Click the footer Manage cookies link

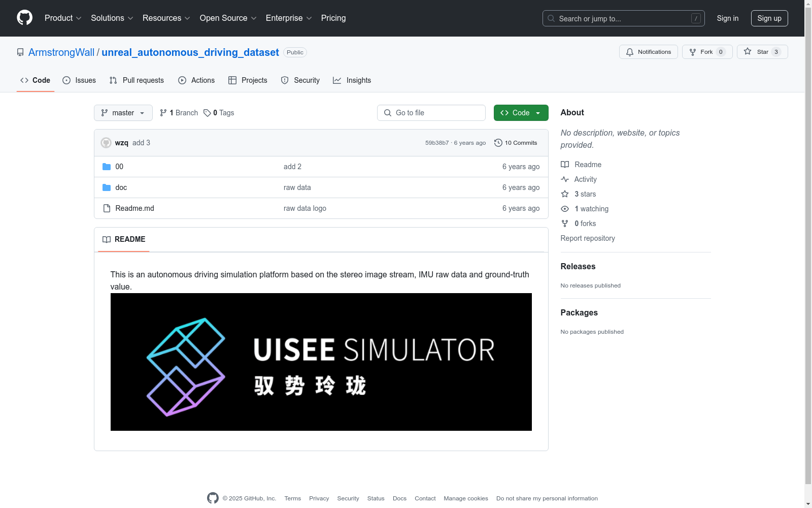click(466, 498)
